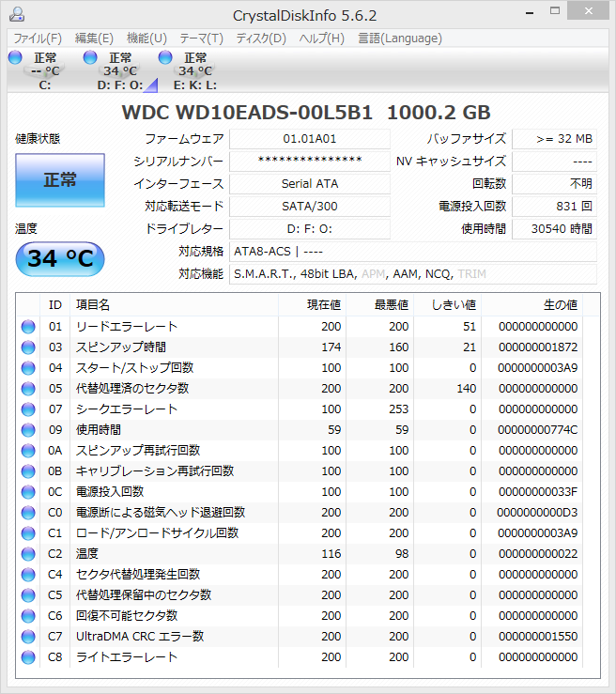
Task: Open the ファイル(F) menu
Action: [x=38, y=39]
